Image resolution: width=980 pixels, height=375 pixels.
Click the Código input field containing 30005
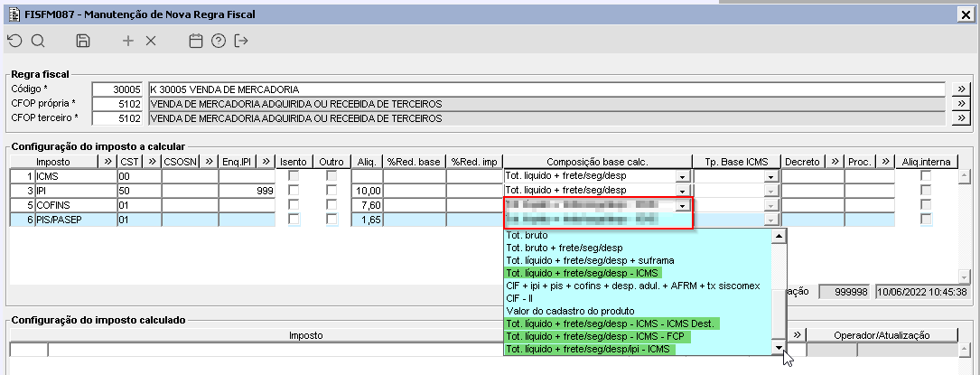tap(117, 89)
